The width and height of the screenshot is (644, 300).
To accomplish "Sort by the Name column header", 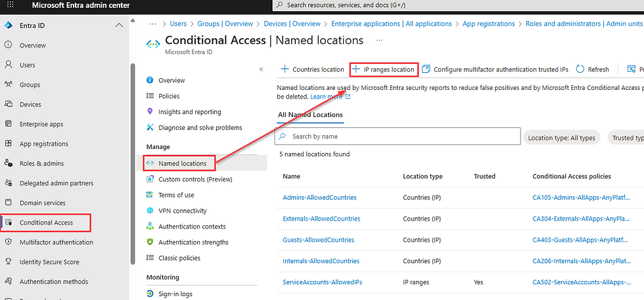I will pyautogui.click(x=291, y=176).
